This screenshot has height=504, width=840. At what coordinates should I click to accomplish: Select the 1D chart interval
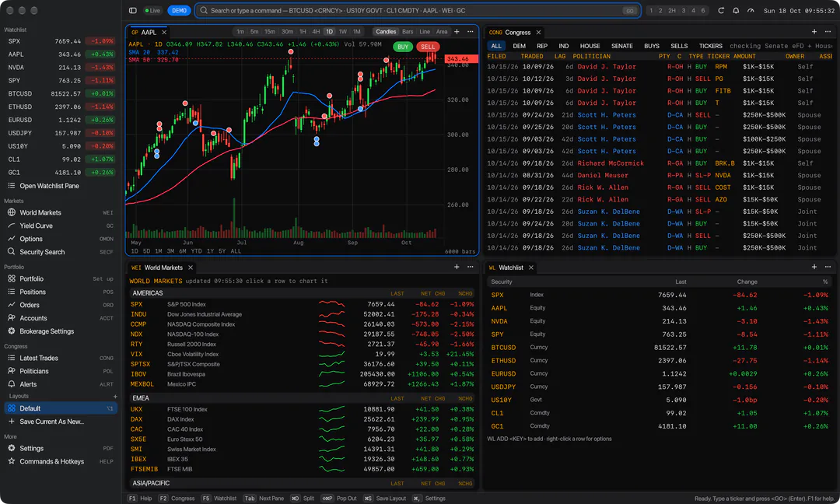click(x=329, y=32)
